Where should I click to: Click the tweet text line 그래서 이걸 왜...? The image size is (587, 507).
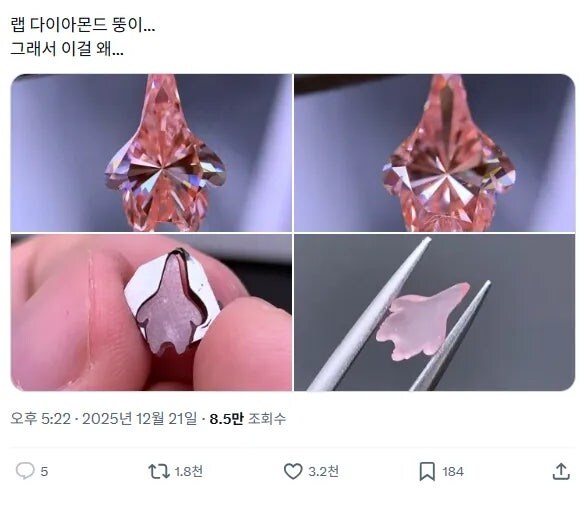tap(67, 48)
